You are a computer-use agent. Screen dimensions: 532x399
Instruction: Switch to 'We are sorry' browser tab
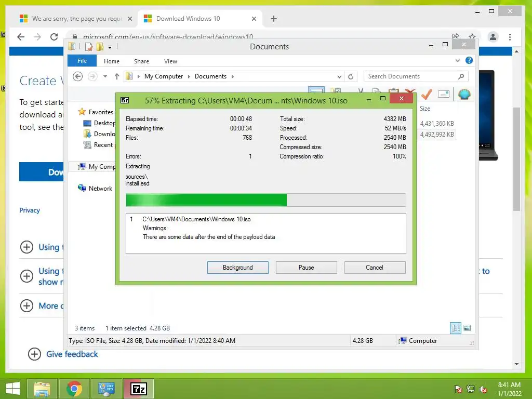(x=77, y=19)
